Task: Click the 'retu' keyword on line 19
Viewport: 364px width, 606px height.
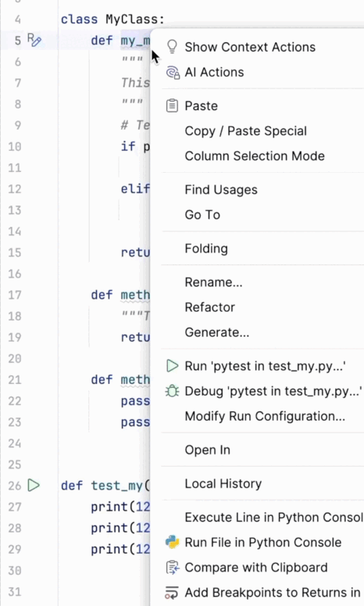Action: [135, 337]
